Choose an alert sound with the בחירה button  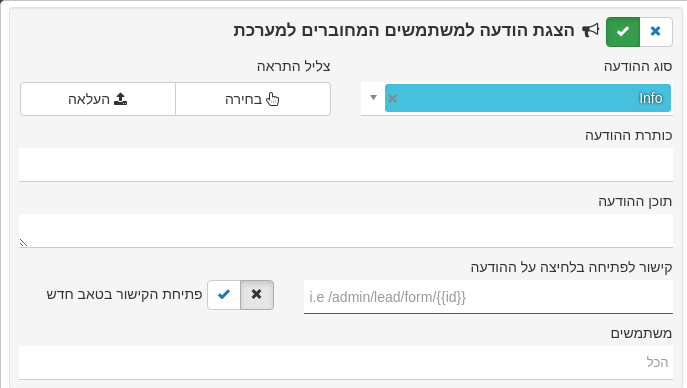coord(253,99)
